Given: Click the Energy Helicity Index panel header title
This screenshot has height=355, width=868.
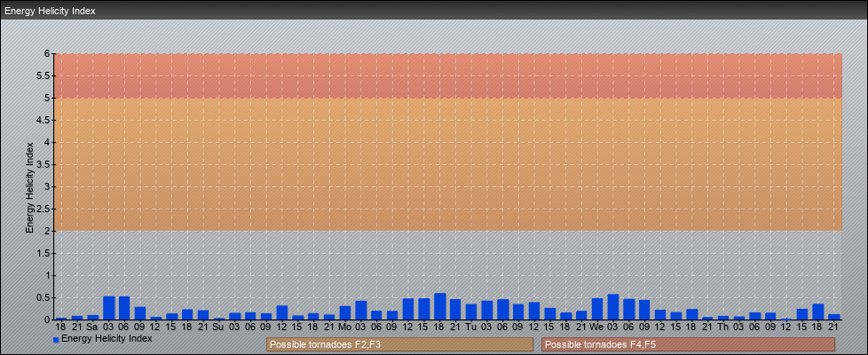Looking at the screenshot, I should [50, 11].
